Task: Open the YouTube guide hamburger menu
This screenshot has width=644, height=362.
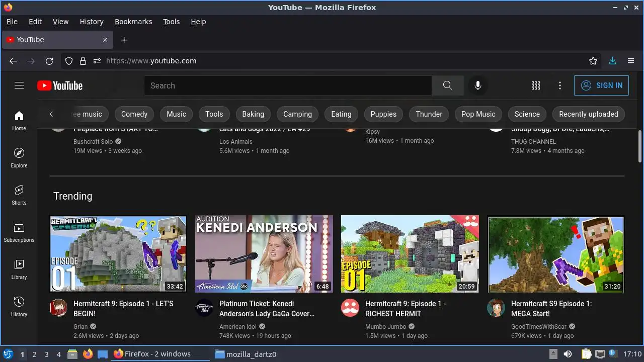Action: (19, 85)
